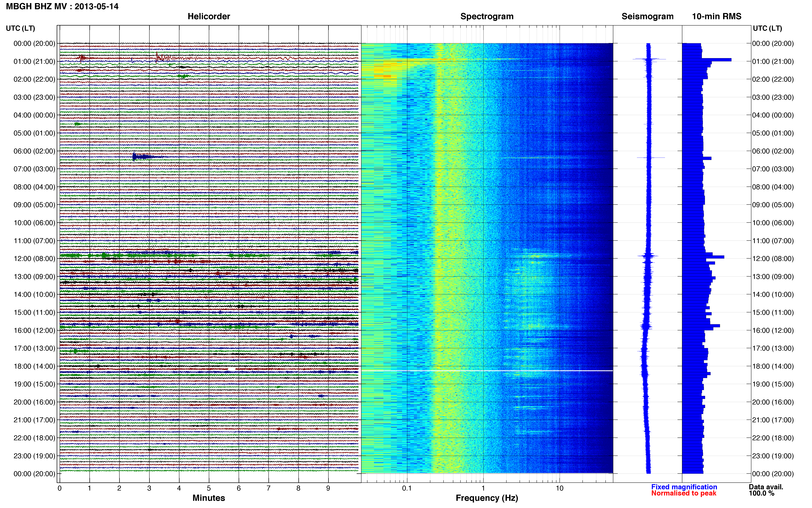Select the 'Helicorder' panel heading
The height and width of the screenshot is (508, 812).
(209, 16)
